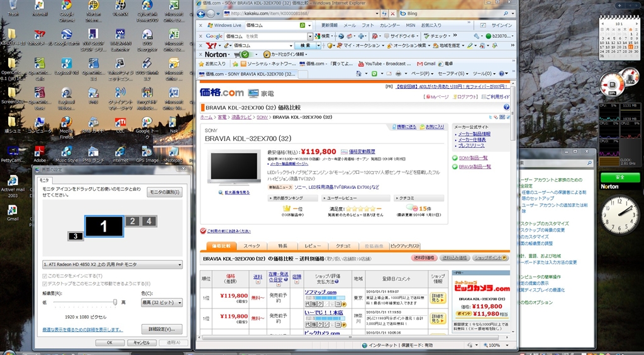Launch Google Earth from the desktop
The image size is (644, 355).
tap(67, 37)
